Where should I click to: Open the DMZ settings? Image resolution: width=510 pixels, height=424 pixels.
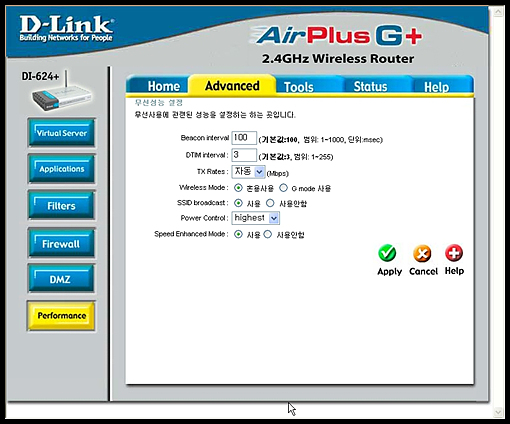(62, 279)
